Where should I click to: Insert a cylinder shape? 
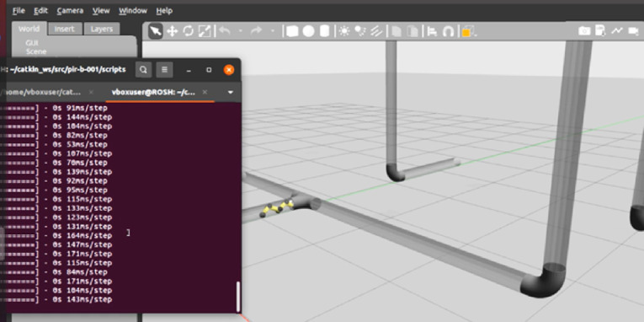tap(324, 31)
